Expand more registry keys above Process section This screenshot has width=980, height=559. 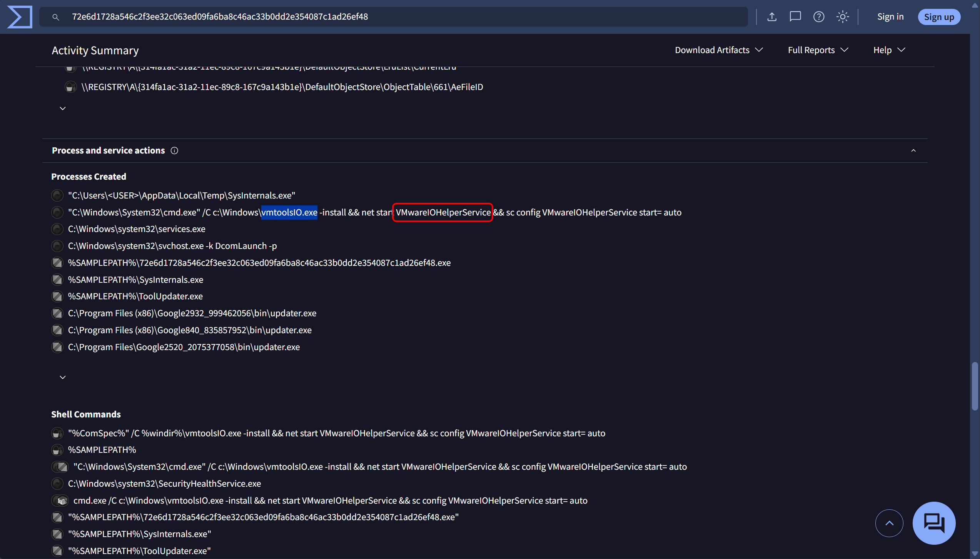[x=63, y=108]
